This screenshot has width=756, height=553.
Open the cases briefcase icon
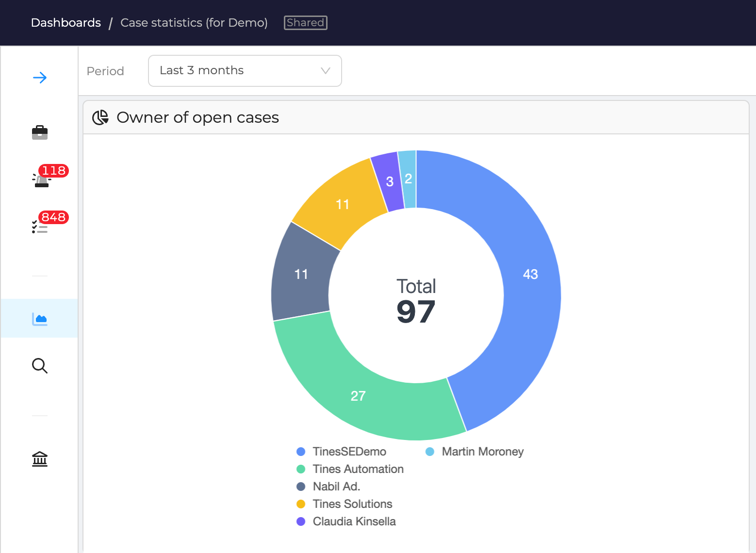tap(40, 132)
